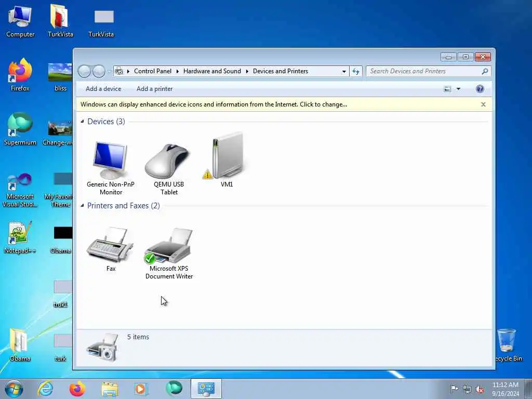Go to Control Panel breadcrumb

click(153, 71)
